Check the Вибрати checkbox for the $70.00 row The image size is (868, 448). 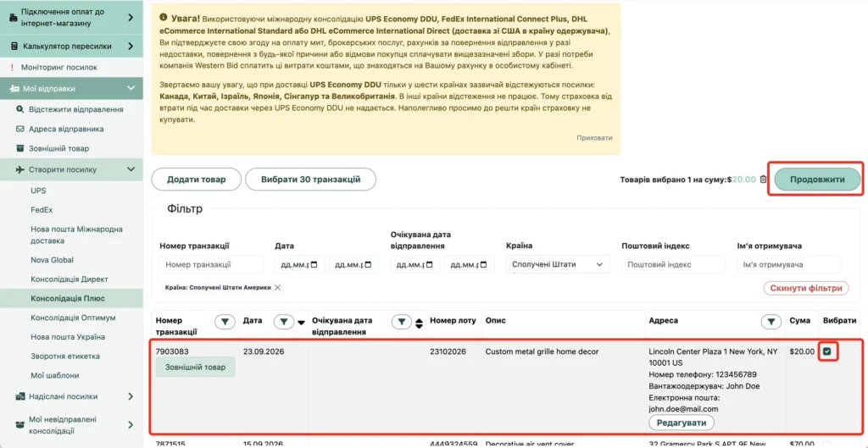coord(827,444)
